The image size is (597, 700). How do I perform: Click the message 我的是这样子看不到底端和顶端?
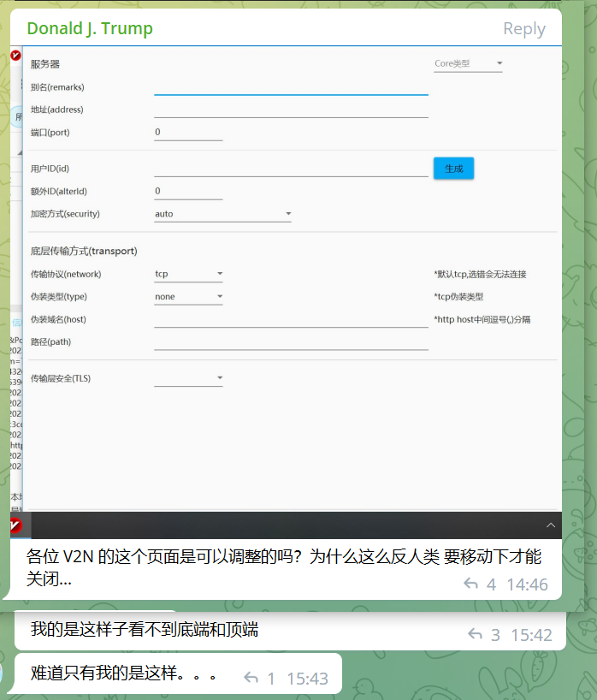pos(145,631)
